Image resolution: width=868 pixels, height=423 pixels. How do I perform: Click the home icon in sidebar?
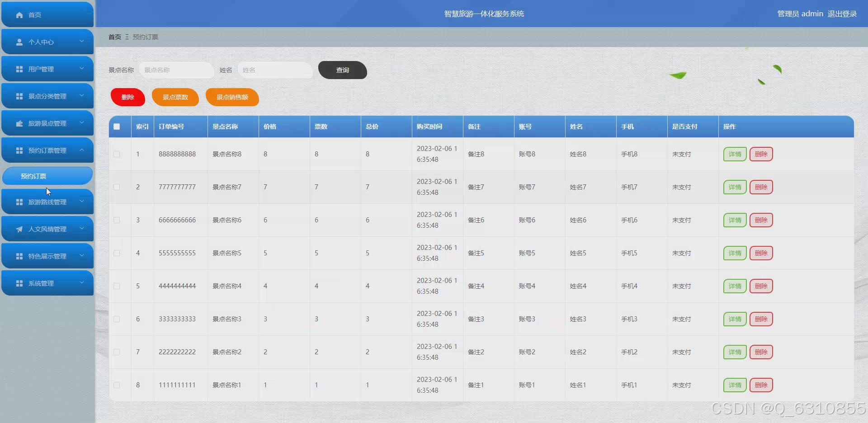pos(19,15)
